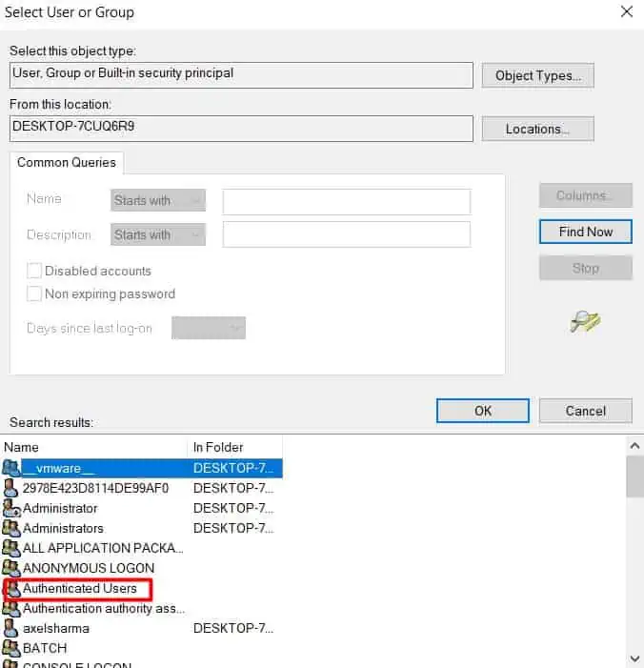This screenshot has width=644, height=668.
Task: Click the Columns button
Action: click(586, 195)
